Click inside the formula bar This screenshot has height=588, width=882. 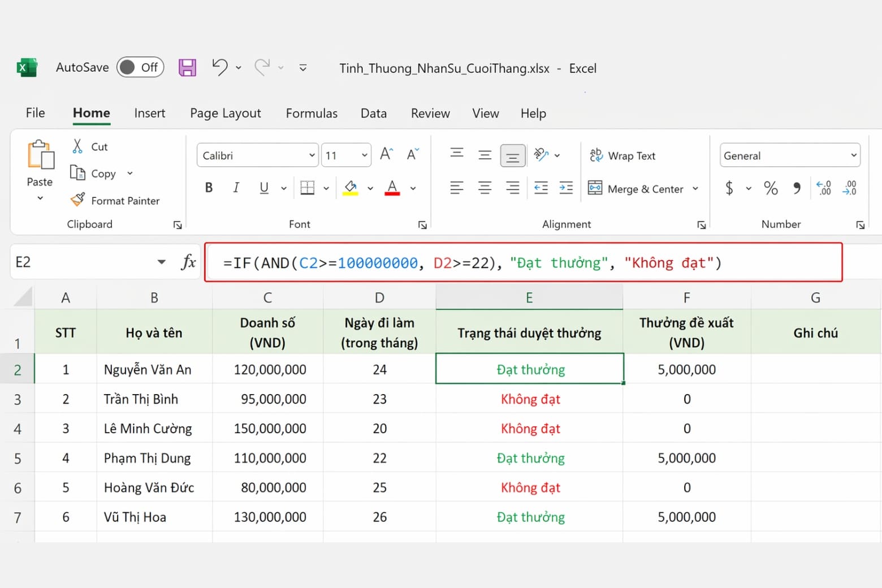pyautogui.click(x=524, y=262)
